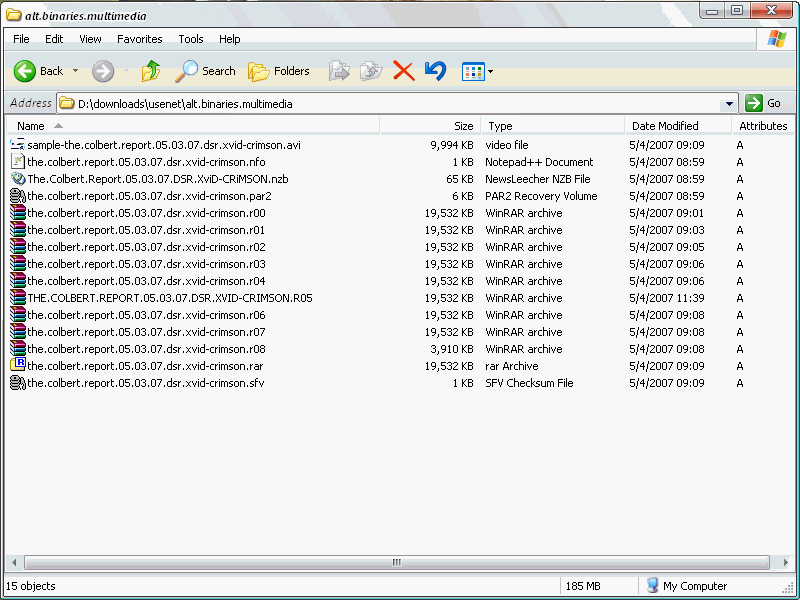
Task: Click the Go button
Action: [x=763, y=103]
